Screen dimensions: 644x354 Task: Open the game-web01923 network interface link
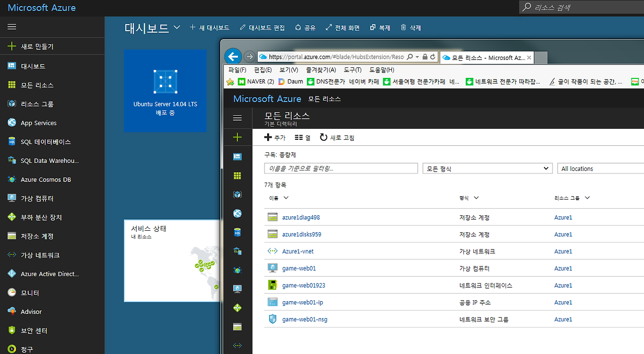point(304,286)
